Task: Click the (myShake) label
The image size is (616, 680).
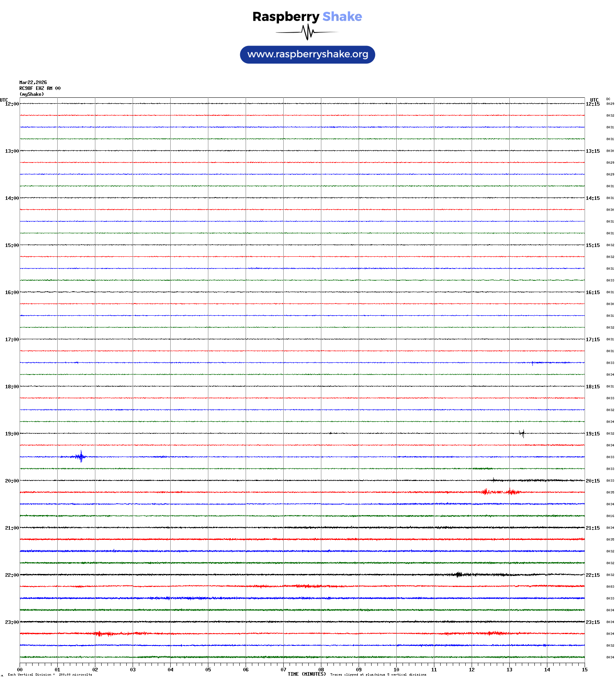Action: pos(31,94)
